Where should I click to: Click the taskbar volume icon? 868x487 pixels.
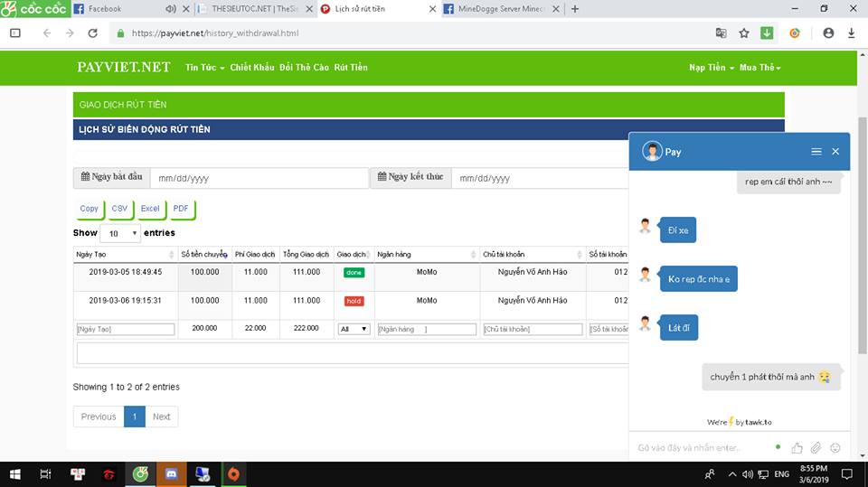[748, 474]
